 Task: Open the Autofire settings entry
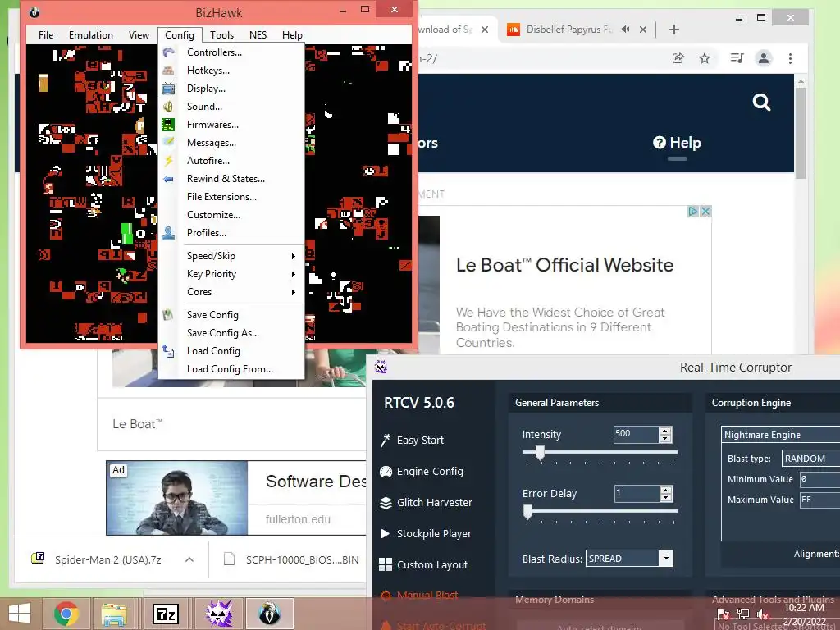[231, 161]
